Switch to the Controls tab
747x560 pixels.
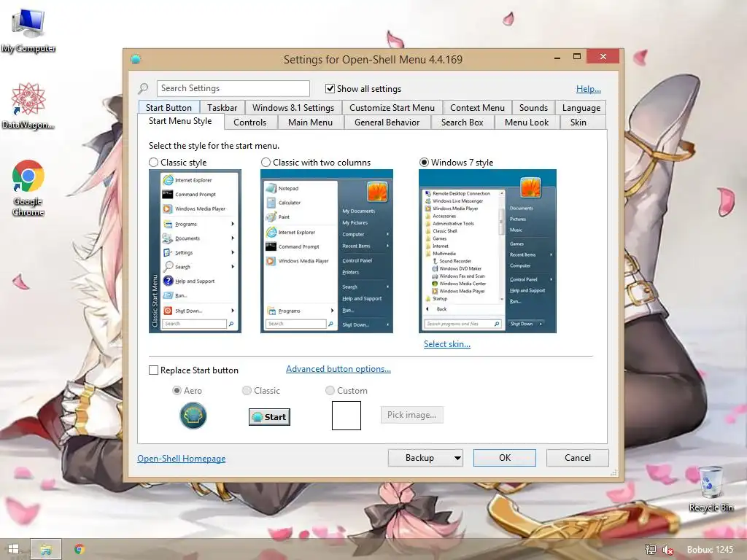coord(249,122)
